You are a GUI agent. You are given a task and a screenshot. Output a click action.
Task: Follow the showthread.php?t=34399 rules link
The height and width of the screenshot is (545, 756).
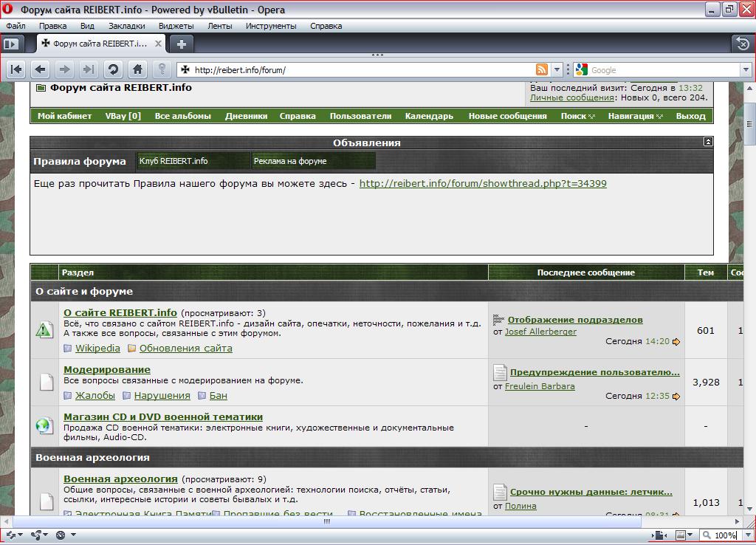(x=483, y=183)
